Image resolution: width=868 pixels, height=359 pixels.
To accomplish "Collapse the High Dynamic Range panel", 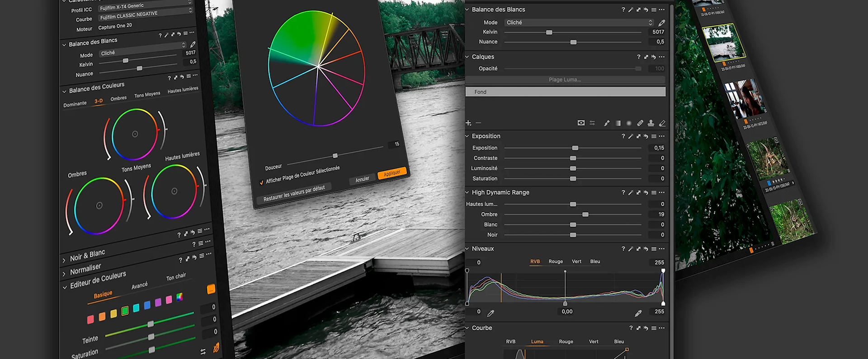I will [x=467, y=192].
